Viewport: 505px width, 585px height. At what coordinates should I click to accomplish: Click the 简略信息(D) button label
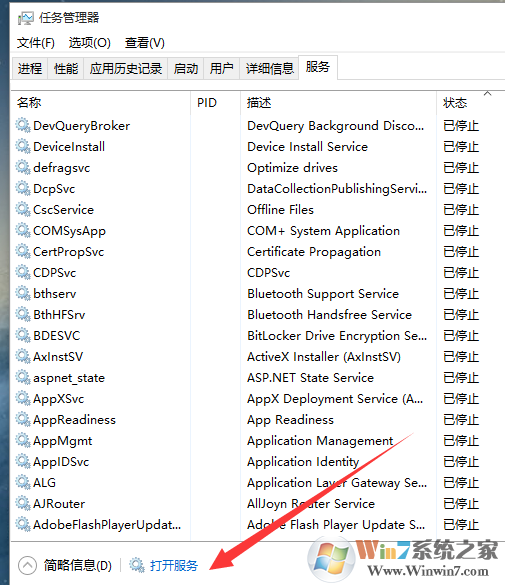click(x=78, y=566)
